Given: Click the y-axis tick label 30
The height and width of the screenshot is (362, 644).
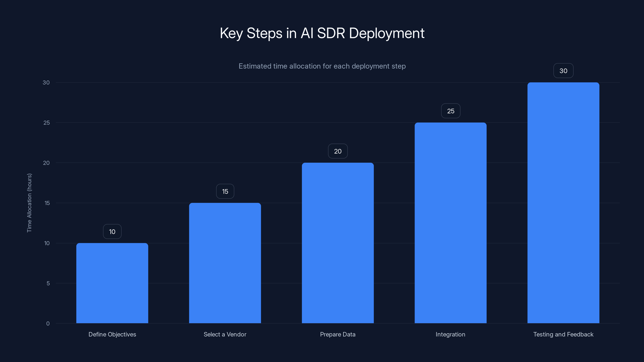Looking at the screenshot, I should tap(46, 82).
